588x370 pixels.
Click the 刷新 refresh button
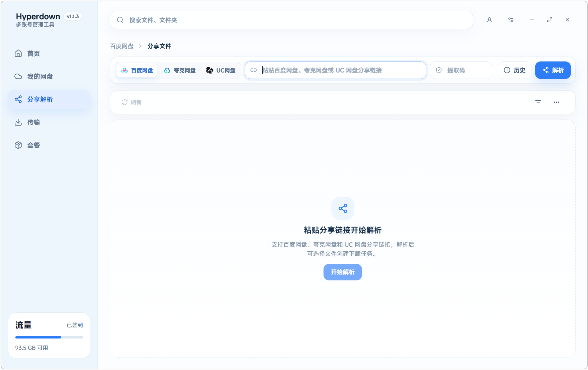[131, 102]
